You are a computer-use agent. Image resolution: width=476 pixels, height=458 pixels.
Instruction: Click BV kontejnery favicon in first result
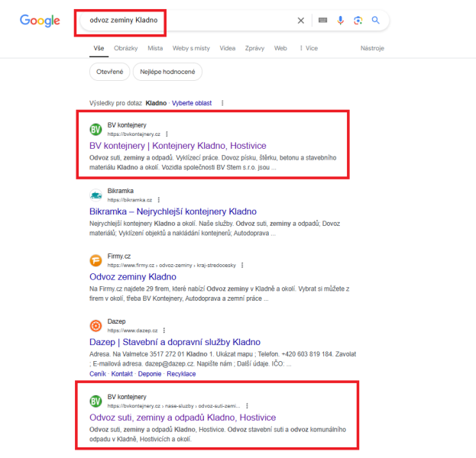click(96, 130)
